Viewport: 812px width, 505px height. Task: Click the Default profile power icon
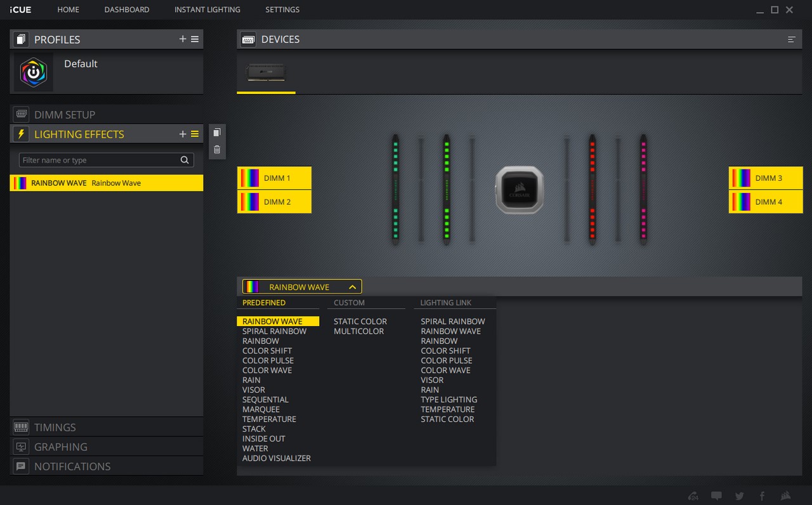[x=34, y=72]
